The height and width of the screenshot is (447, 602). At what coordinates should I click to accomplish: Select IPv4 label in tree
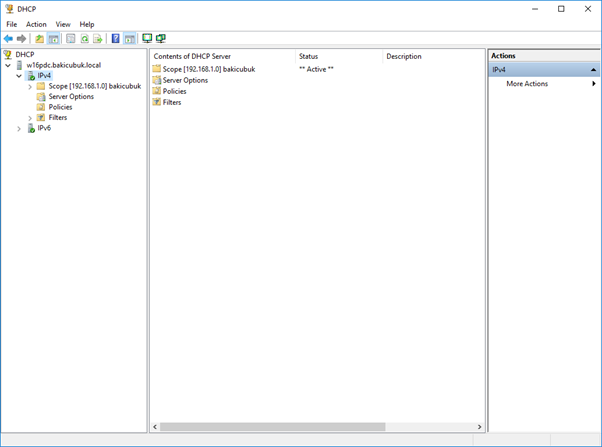[44, 76]
